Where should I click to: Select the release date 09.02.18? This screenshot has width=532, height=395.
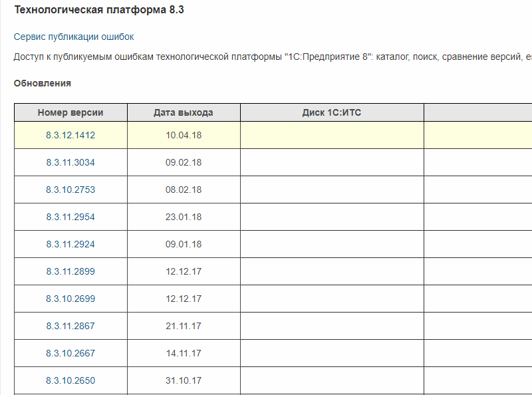click(184, 162)
